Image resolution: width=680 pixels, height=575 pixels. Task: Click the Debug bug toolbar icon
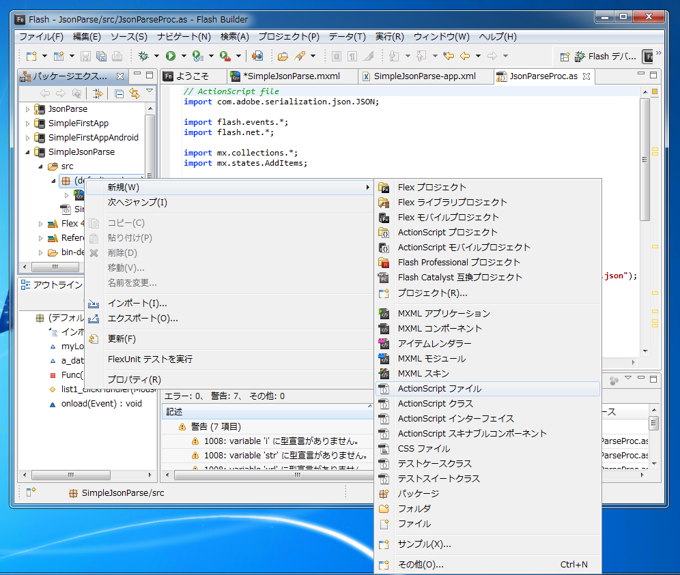click(143, 56)
